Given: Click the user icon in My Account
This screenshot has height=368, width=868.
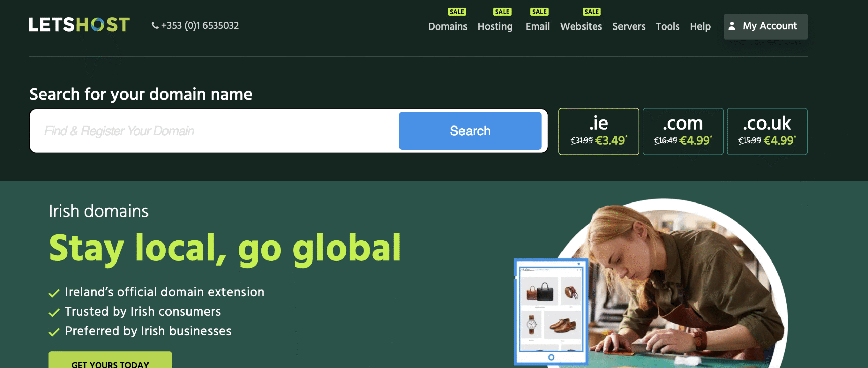Looking at the screenshot, I should [x=732, y=26].
